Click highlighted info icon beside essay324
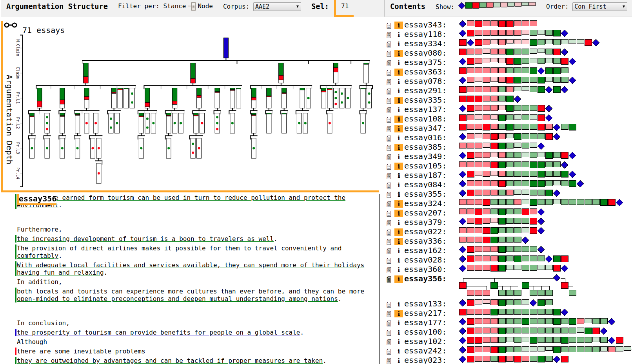 (x=398, y=204)
